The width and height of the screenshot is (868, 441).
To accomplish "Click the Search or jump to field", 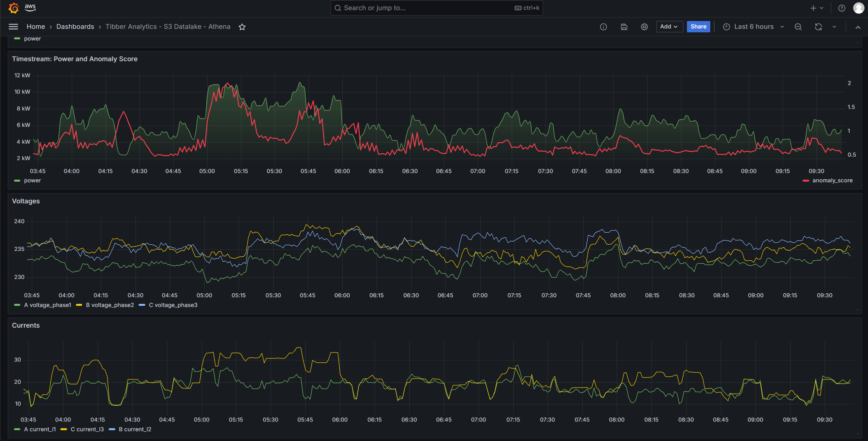I will (428, 8).
